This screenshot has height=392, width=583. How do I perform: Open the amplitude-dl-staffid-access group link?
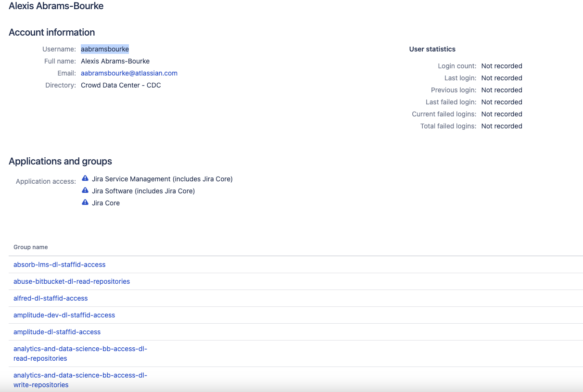57,332
